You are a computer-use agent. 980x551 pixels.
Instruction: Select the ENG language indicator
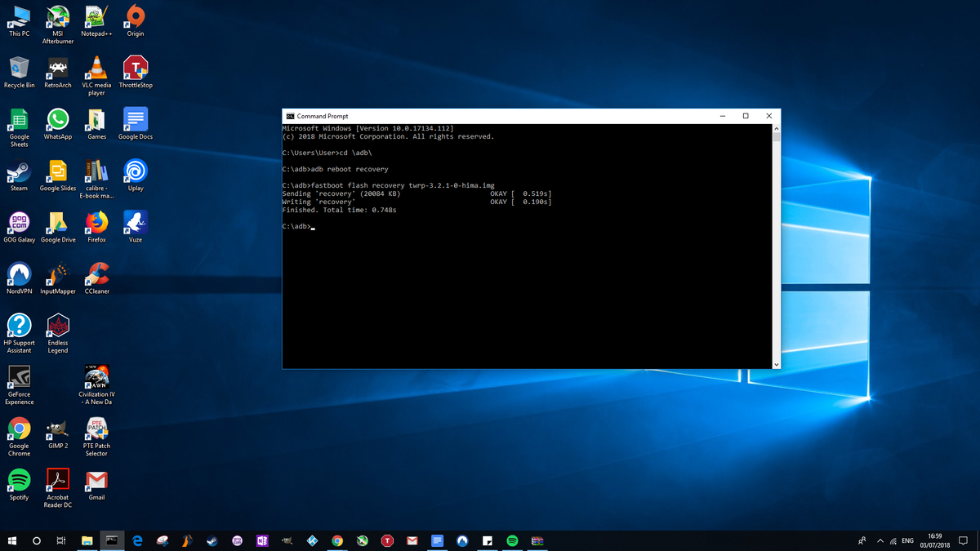pos(906,540)
